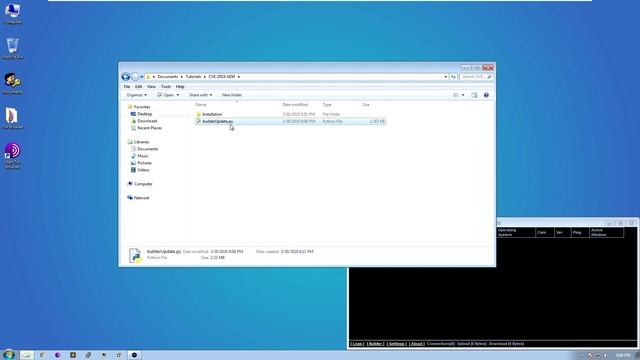Open the address bar history dropdown
This screenshot has height=360, width=640.
coord(446,77)
